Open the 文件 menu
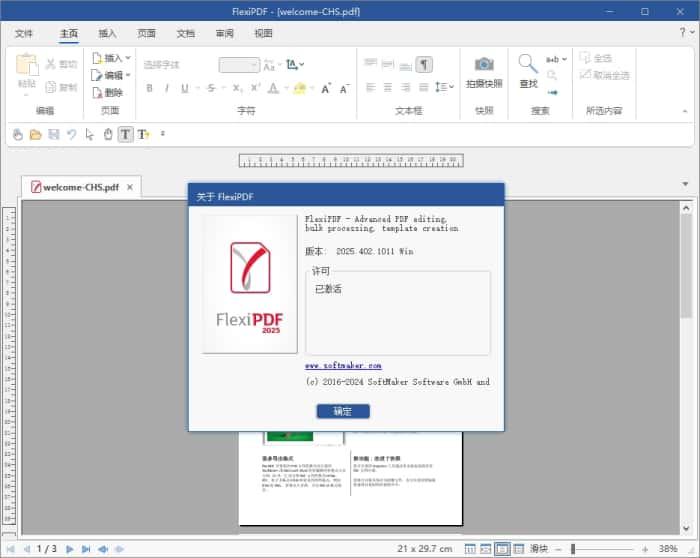The width and height of the screenshot is (700, 558). coord(25,33)
